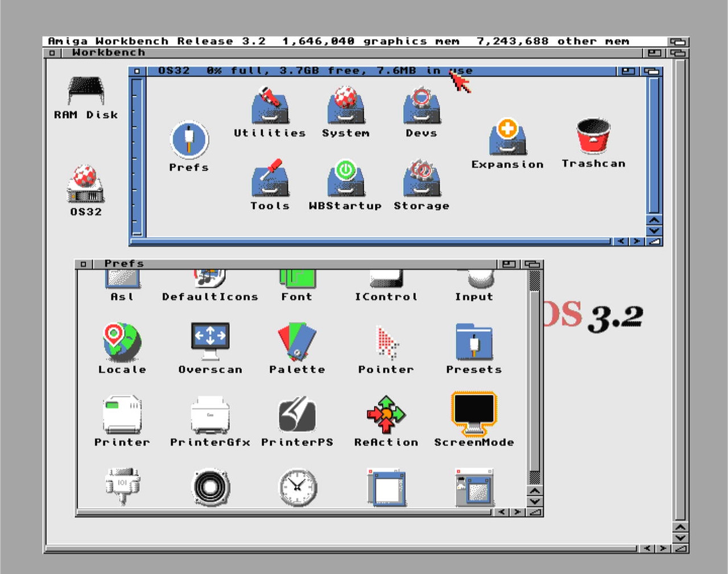Screen dimensions: 728x574
Task: Click the OS32 window scroll left arrow
Action: point(621,242)
